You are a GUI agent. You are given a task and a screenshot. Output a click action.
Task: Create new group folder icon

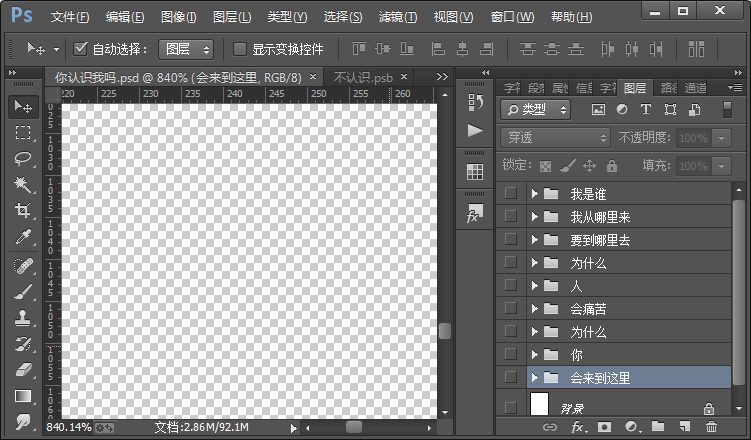coord(658,426)
